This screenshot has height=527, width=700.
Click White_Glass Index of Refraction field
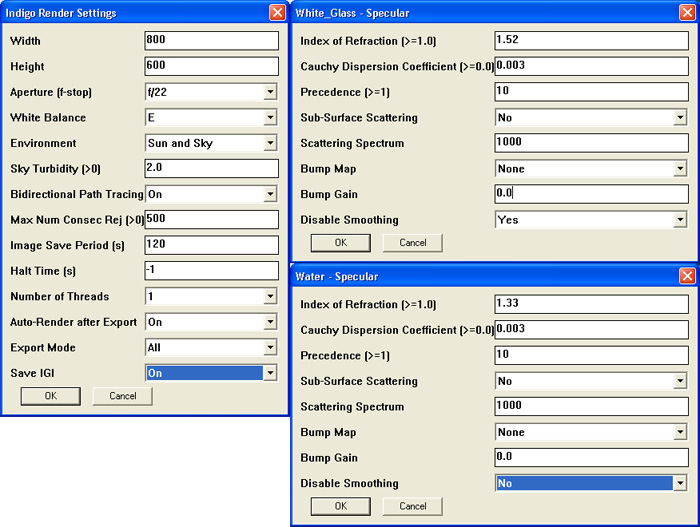point(592,40)
